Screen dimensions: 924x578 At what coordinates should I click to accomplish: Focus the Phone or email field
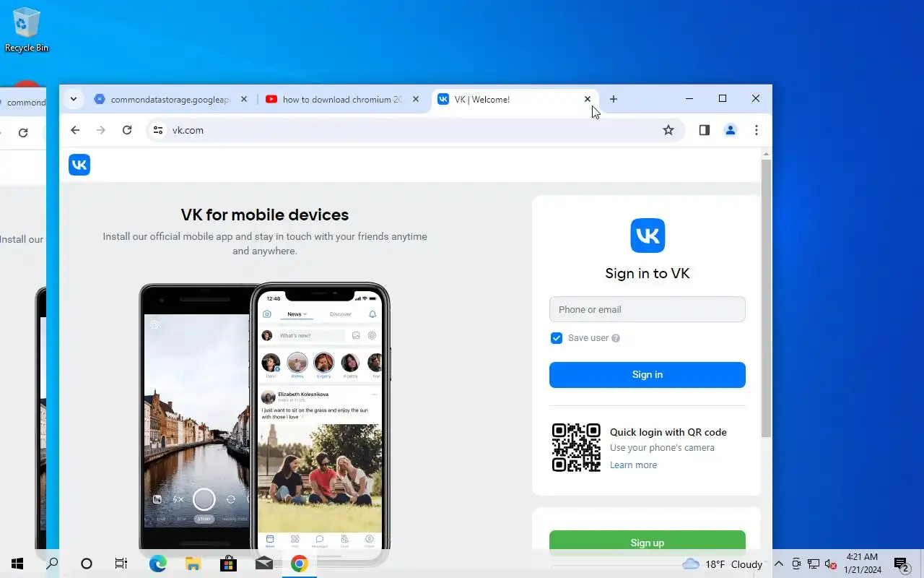(x=648, y=309)
